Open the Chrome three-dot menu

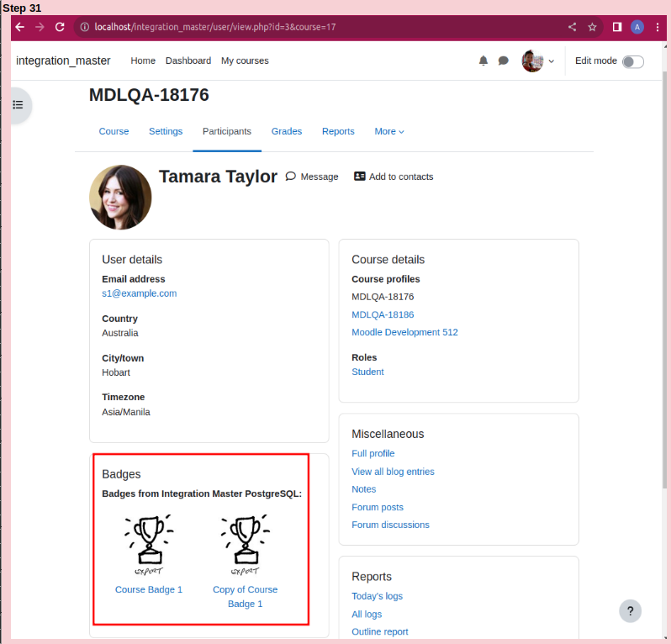pyautogui.click(x=658, y=27)
